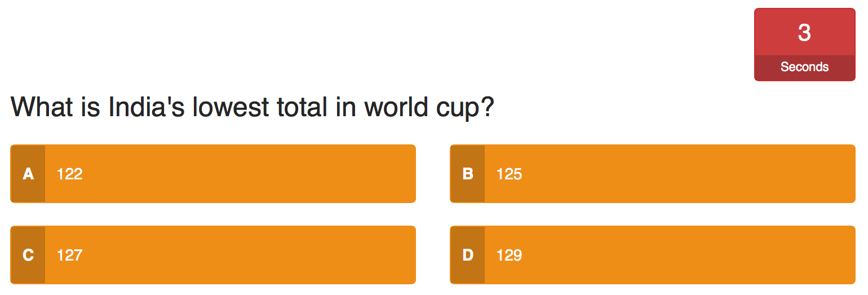Click the countdown number 3

[x=804, y=33]
